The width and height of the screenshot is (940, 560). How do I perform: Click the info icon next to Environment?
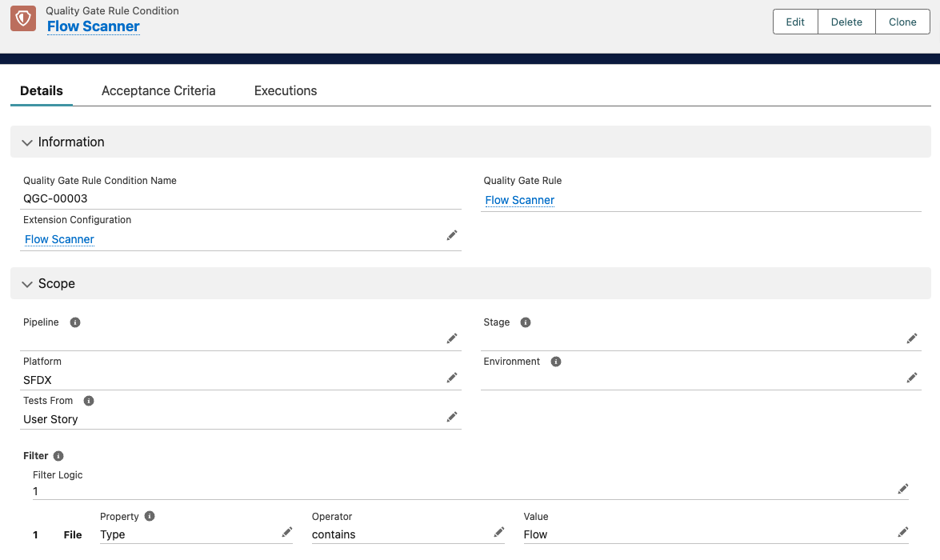[556, 362]
